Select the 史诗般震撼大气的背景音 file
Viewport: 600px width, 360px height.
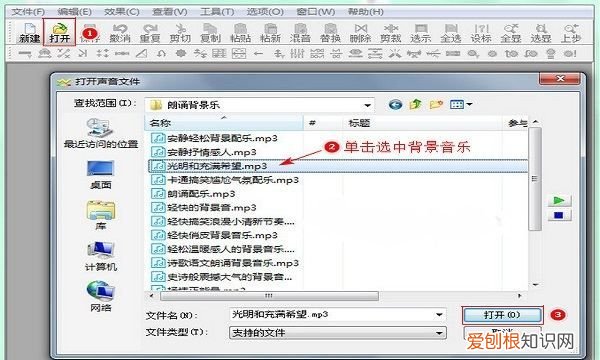coord(221,277)
